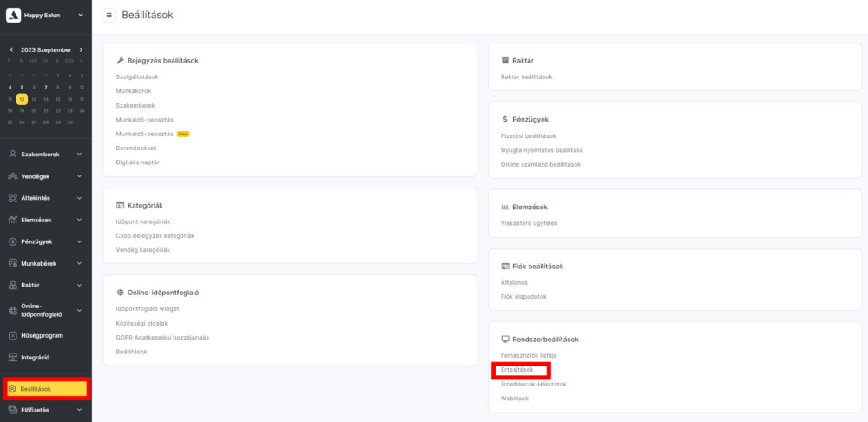Open the Értesítések settings link
The width and height of the screenshot is (868, 422).
point(517,370)
